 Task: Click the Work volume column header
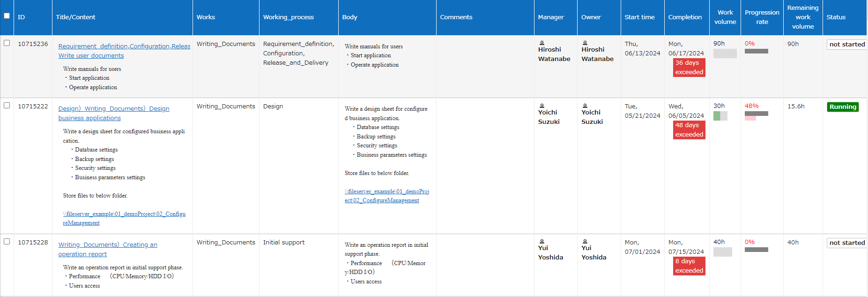point(725,17)
